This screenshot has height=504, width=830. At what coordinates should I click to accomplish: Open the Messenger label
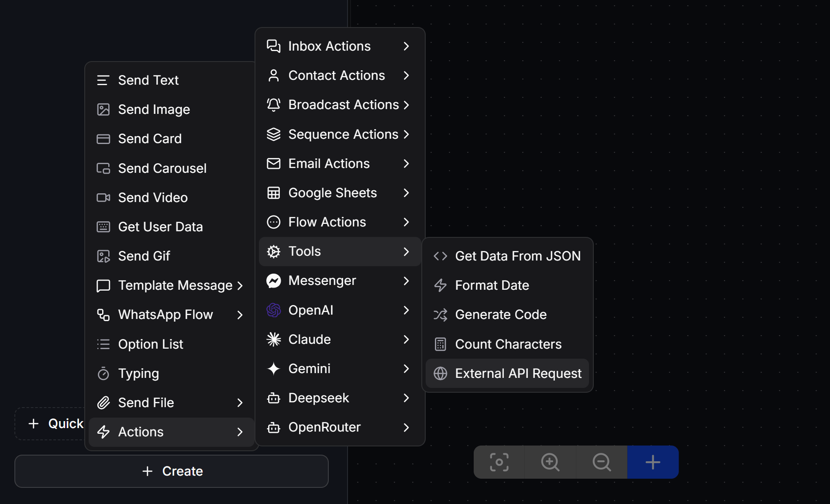[322, 281]
